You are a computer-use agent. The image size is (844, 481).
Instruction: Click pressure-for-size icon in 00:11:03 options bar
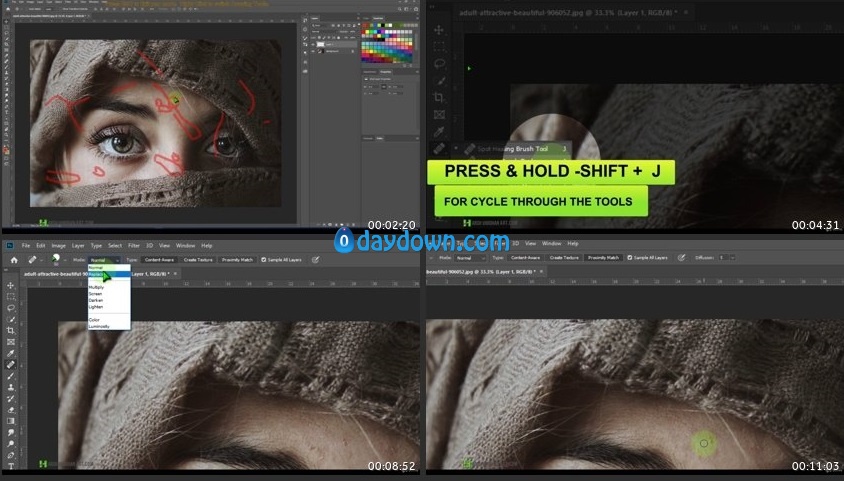point(681,258)
